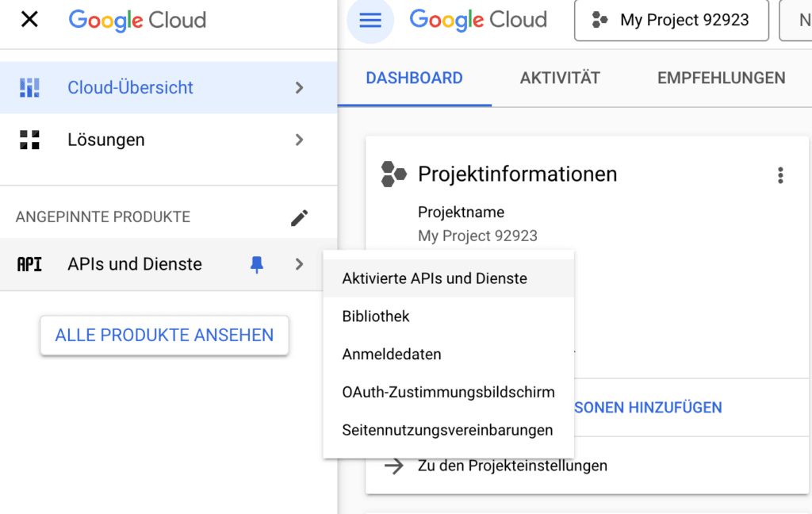Open Lösungen in the side menu

tap(168, 140)
